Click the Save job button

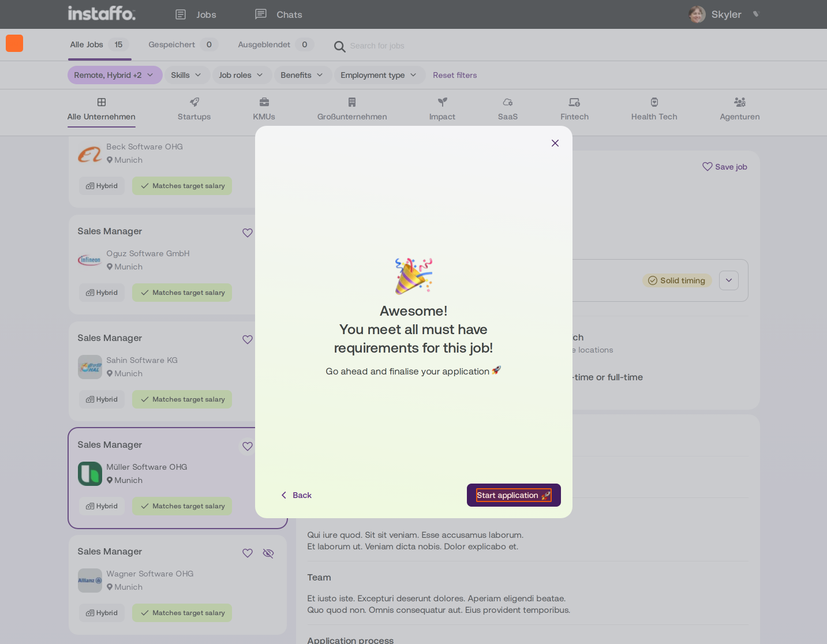tap(725, 167)
